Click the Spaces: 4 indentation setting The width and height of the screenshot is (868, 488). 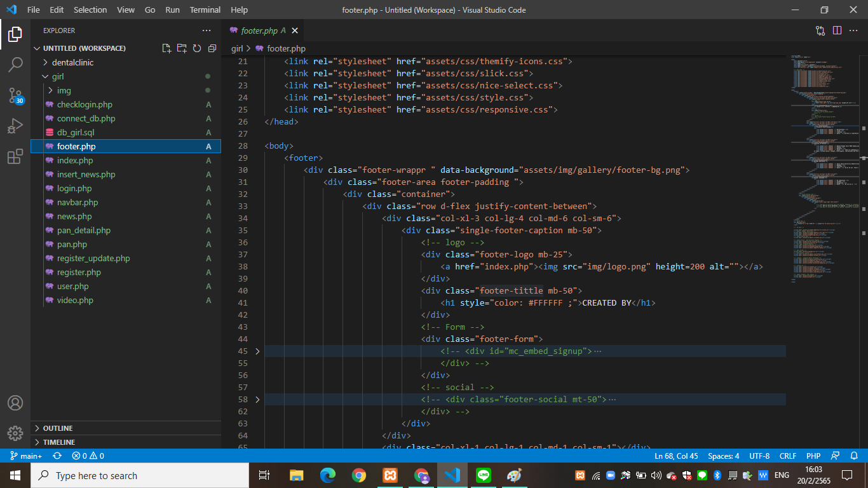(x=723, y=456)
